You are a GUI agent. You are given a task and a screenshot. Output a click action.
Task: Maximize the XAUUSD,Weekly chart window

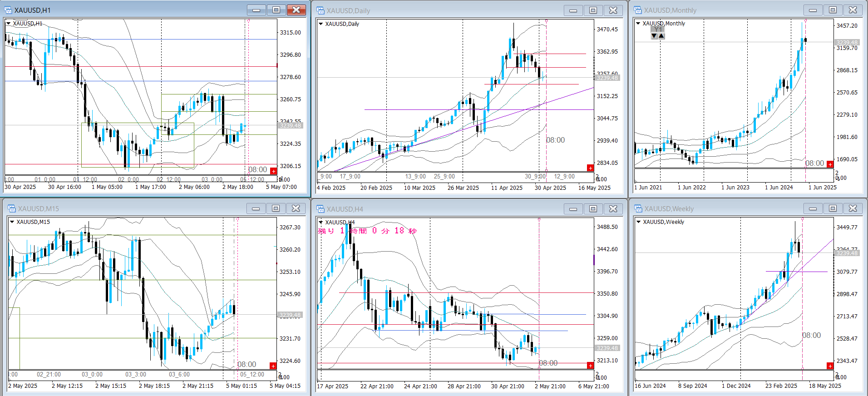click(x=833, y=208)
